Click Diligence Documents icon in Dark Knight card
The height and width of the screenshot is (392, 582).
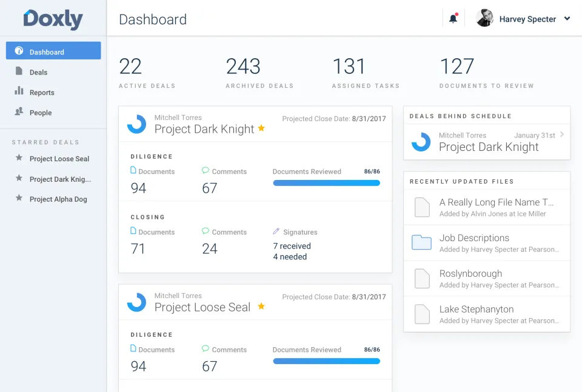pos(133,170)
